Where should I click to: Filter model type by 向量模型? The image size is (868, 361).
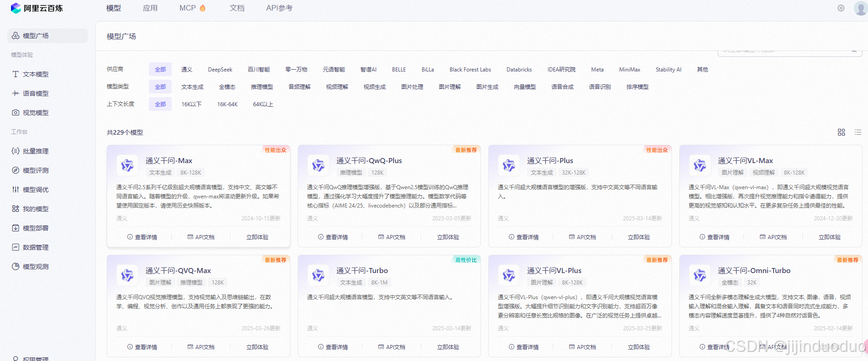coord(525,87)
